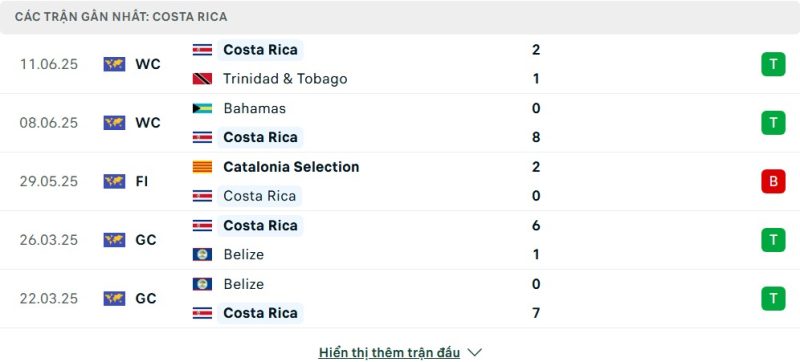Click the Catalonia Selection flag icon

[x=202, y=167]
